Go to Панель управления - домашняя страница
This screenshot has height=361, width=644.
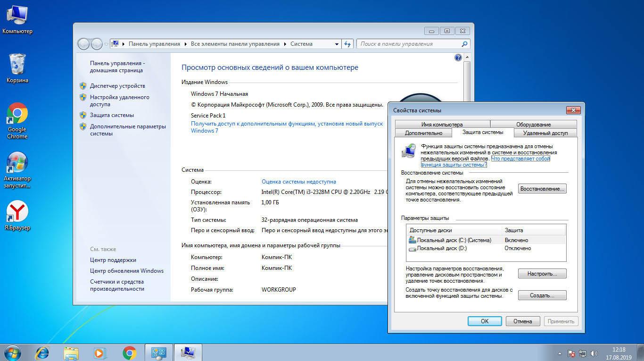[x=118, y=67]
